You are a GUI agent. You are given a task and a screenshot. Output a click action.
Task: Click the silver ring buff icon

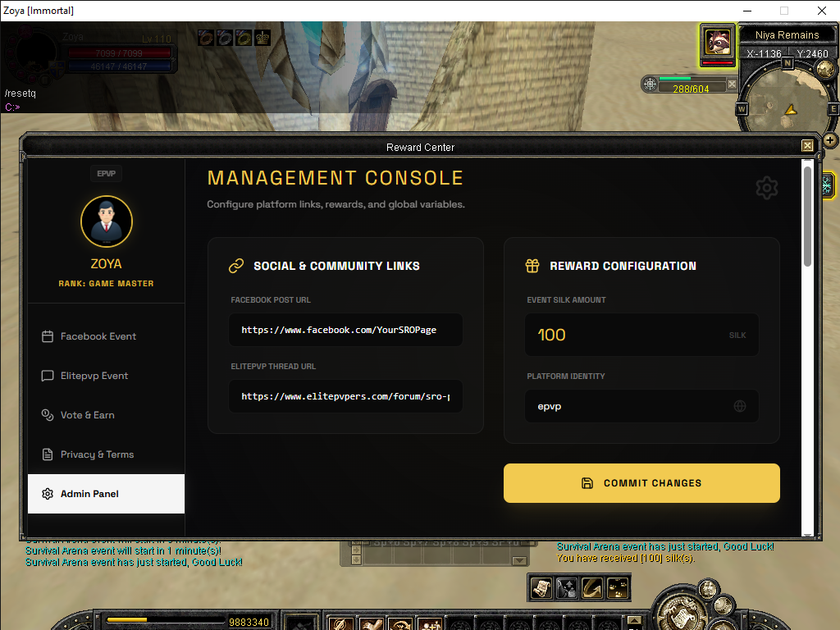pos(225,38)
